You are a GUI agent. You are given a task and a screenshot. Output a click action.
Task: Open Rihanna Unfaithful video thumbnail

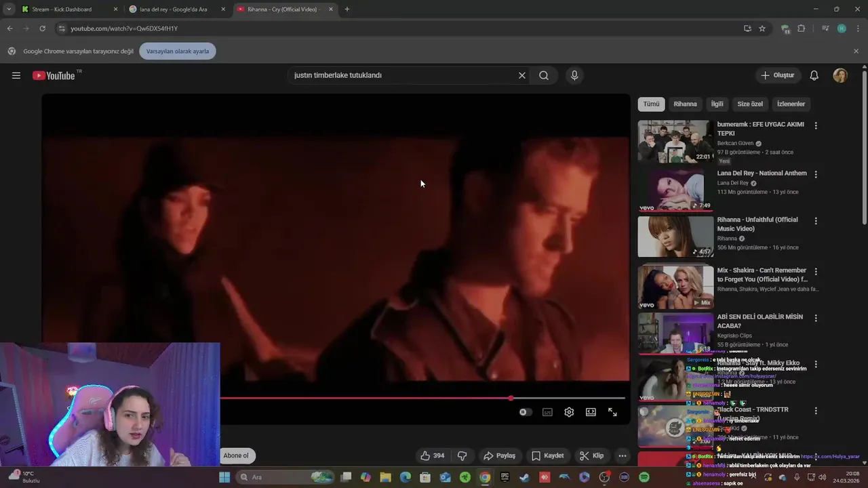675,236
